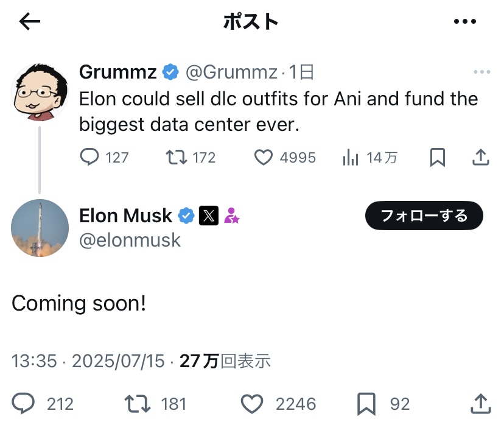The height and width of the screenshot is (436, 504).
Task: Click the purple subscription badge icon
Action: click(232, 216)
